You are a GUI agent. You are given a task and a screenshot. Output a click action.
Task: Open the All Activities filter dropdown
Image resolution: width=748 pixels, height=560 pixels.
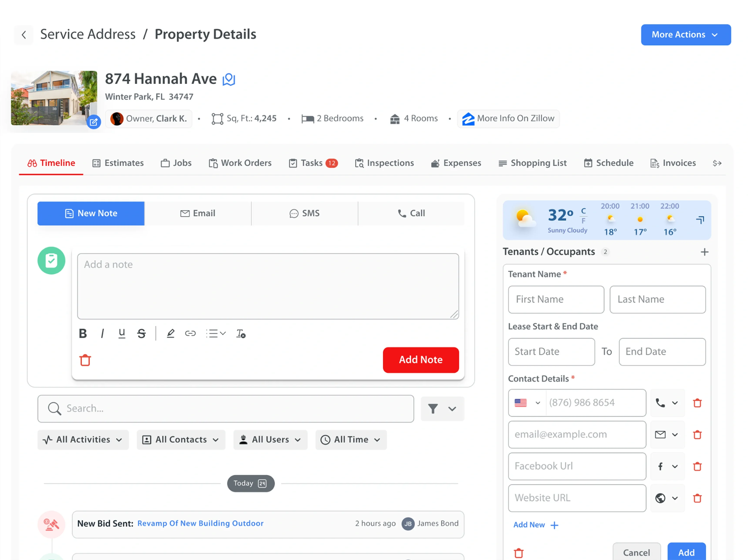[83, 440]
